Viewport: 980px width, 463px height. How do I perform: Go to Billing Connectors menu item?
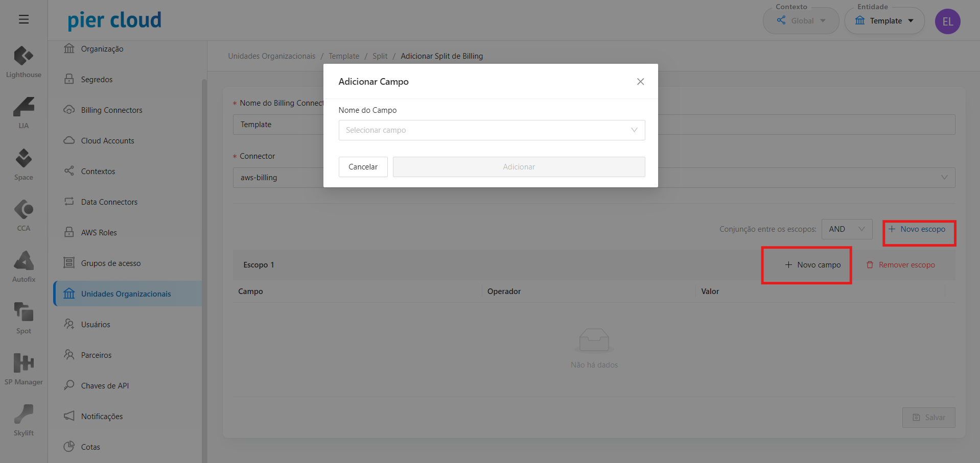(x=111, y=110)
